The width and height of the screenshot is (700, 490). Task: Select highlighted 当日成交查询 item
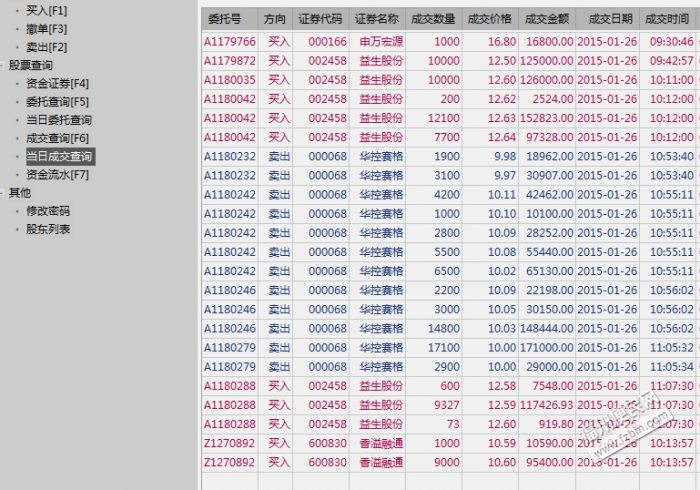click(x=60, y=157)
